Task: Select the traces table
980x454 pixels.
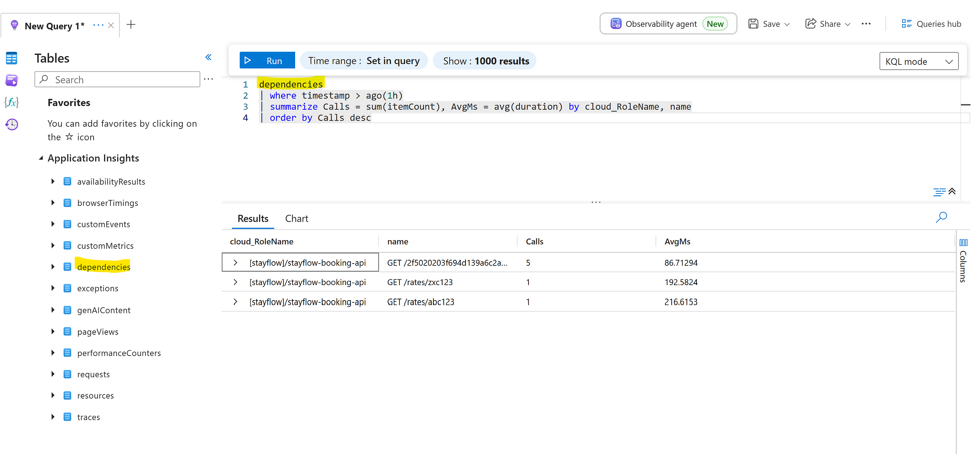Action: tap(89, 417)
